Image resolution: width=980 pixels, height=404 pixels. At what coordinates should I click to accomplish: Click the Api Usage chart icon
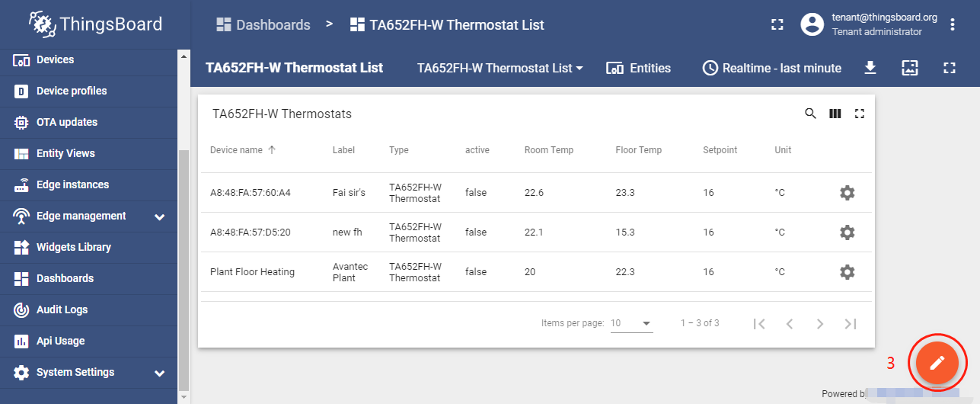pos(21,341)
